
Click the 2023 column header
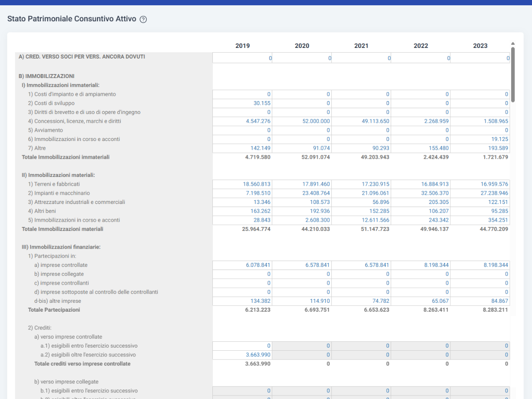(x=480, y=46)
